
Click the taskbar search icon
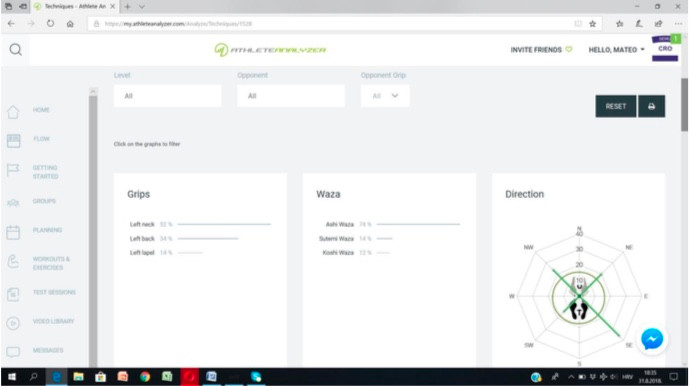[x=33, y=377]
